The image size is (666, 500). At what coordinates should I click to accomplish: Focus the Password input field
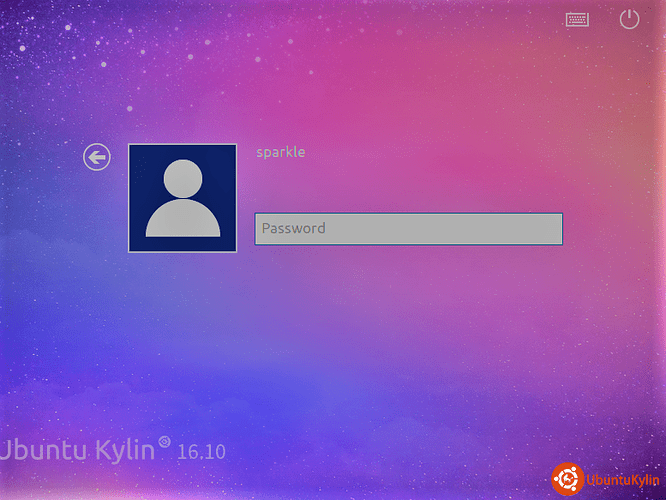point(409,229)
